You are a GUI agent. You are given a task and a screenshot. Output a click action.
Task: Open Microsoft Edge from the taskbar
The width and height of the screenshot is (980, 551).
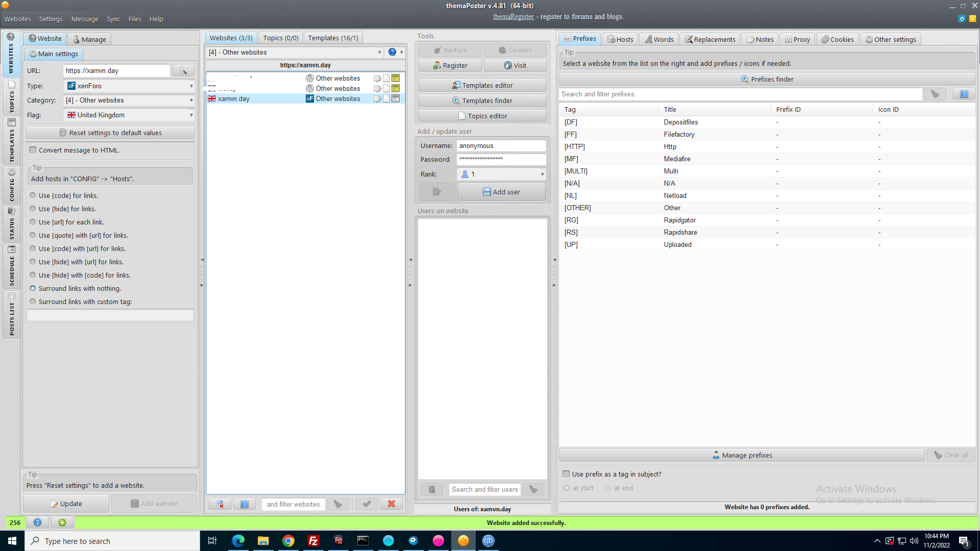[x=238, y=541]
